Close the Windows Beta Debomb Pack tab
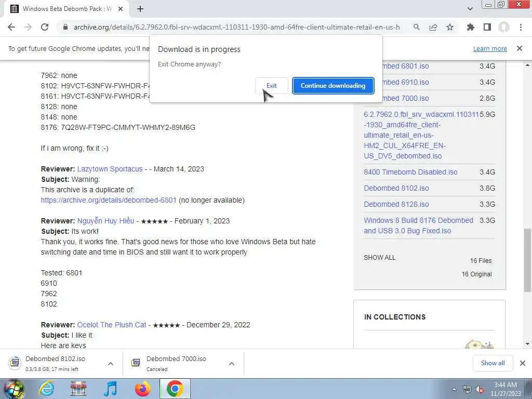This screenshot has width=532, height=399. tap(121, 9)
